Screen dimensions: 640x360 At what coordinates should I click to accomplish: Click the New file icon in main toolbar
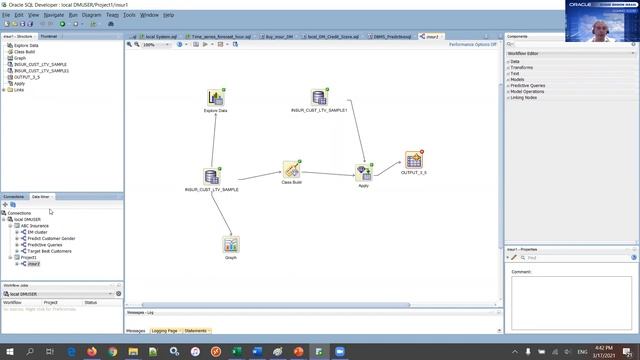coord(7,24)
